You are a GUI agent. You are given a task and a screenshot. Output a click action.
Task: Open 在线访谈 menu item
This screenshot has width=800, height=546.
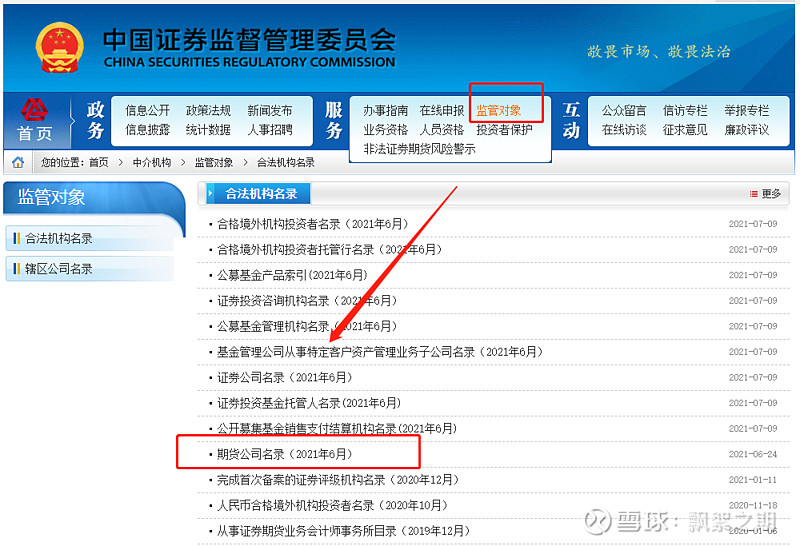coord(624,130)
